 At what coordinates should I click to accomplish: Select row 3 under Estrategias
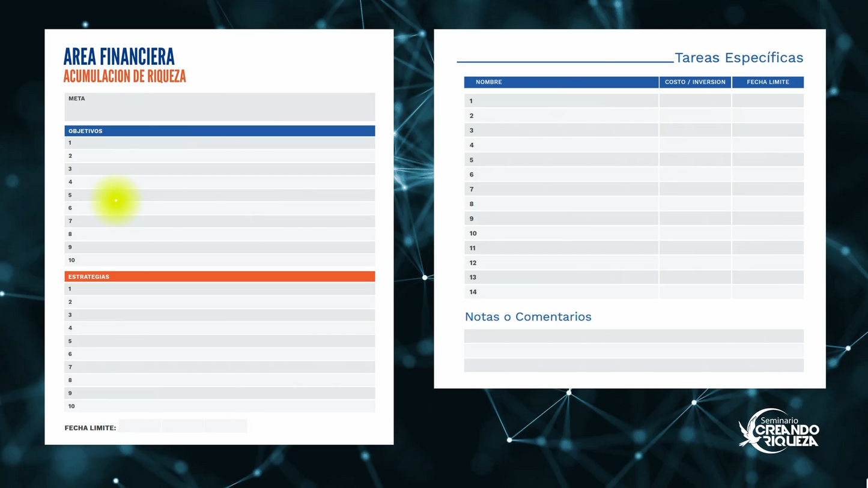[219, 315]
